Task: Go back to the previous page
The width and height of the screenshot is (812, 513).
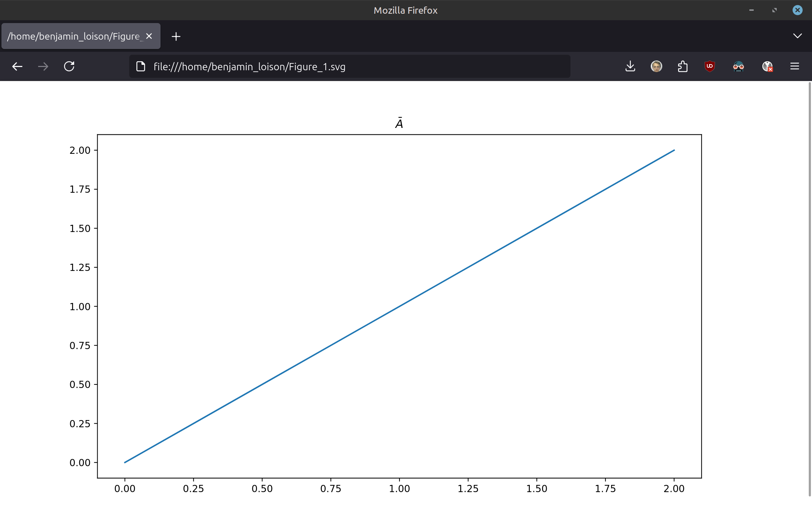Action: 17,66
